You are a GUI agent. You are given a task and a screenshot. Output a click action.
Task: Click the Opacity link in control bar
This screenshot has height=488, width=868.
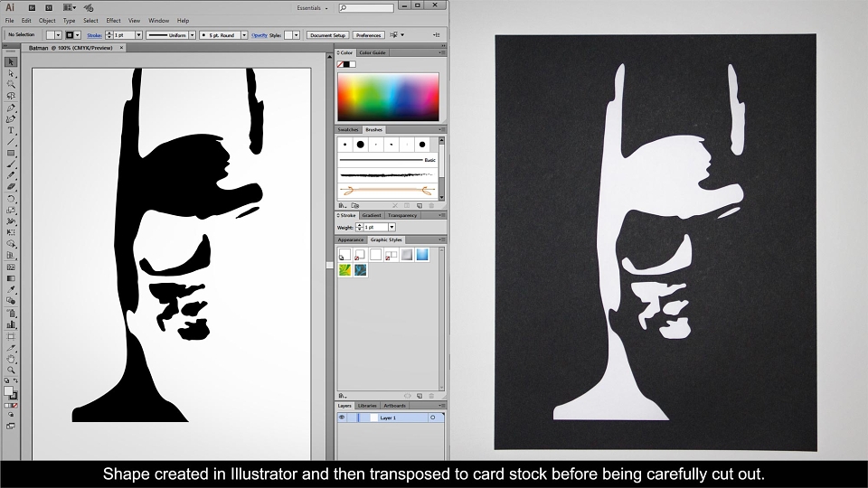click(259, 35)
